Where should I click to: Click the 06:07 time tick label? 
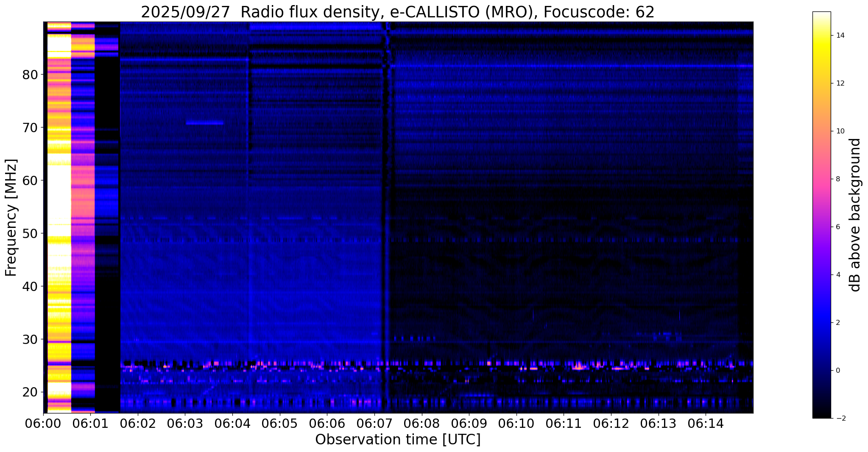374,423
